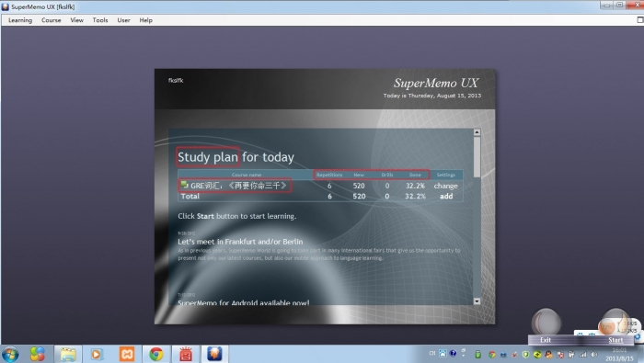Click the change settings link for GRE course
The image size is (644, 363).
445,186
